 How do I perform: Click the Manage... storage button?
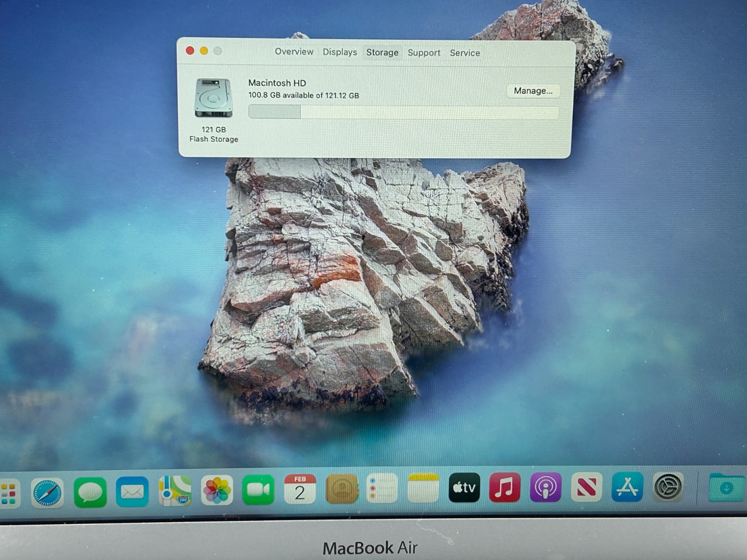point(533,91)
